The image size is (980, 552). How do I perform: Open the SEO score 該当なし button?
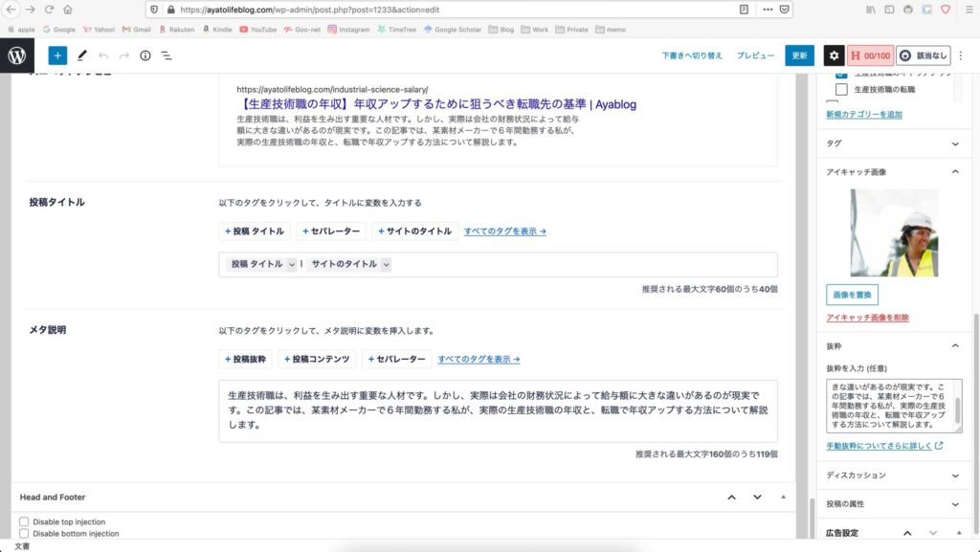(924, 55)
